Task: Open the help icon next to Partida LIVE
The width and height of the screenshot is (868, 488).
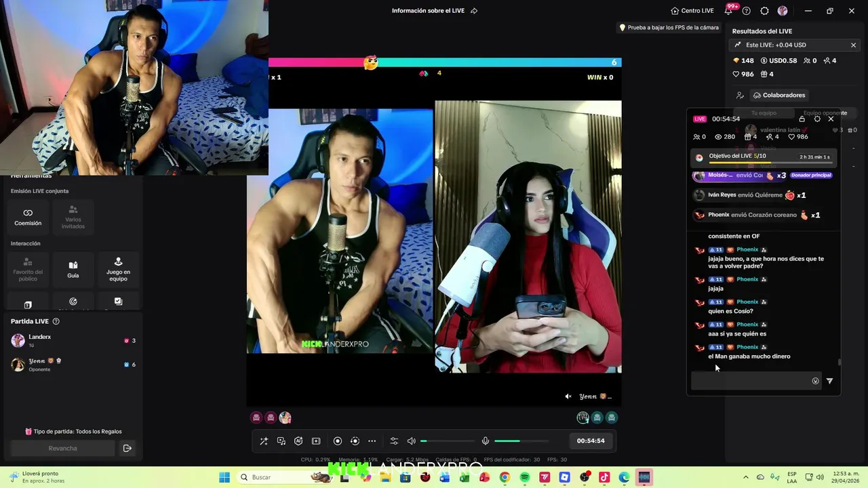Action: (56, 321)
